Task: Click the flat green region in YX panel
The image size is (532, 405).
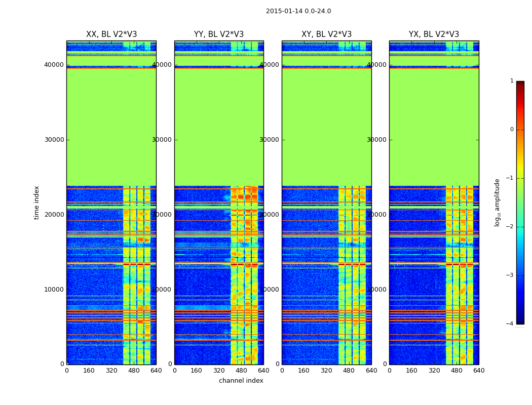Action: click(434, 127)
